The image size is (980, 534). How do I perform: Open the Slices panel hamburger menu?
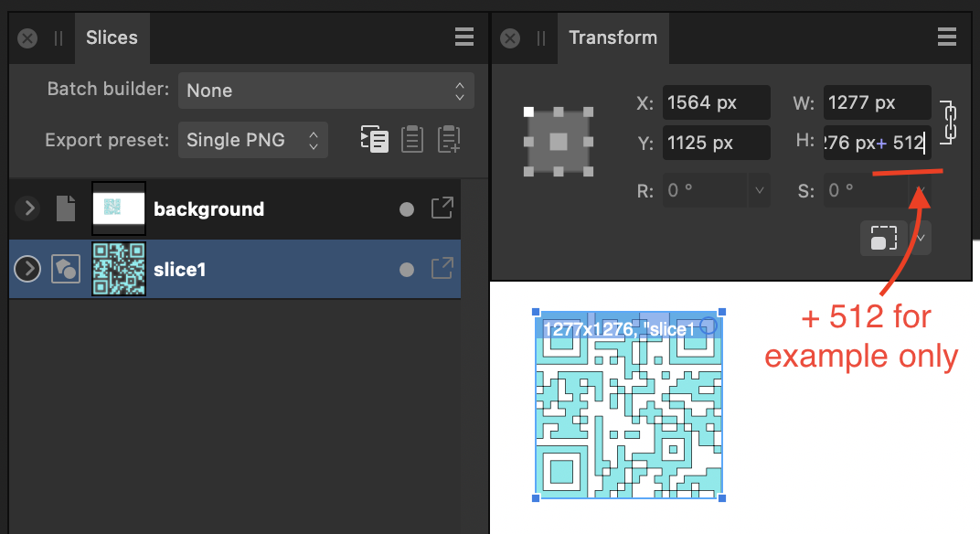tap(464, 37)
